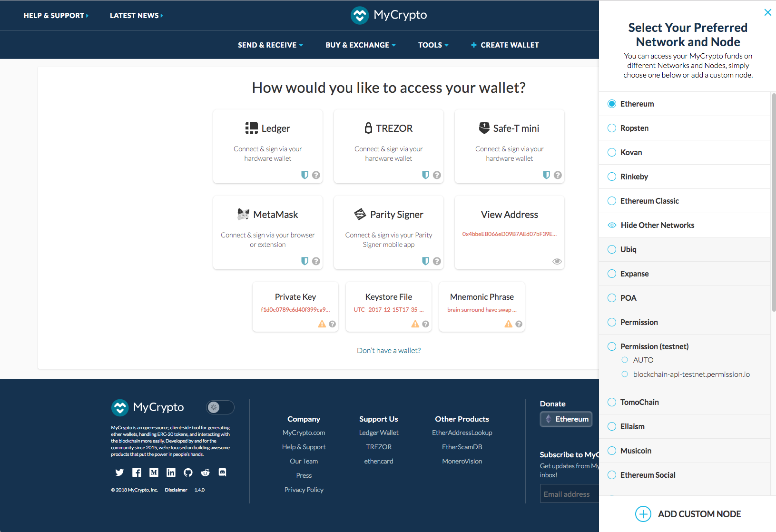Choose MetaMask browser extension access
776x532 pixels.
tap(268, 233)
